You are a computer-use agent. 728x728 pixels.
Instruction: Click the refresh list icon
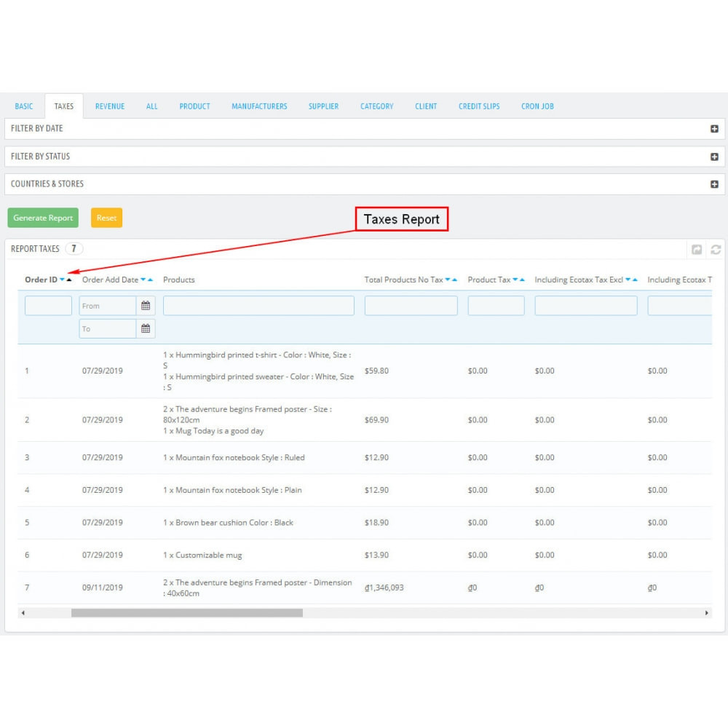[716, 249]
